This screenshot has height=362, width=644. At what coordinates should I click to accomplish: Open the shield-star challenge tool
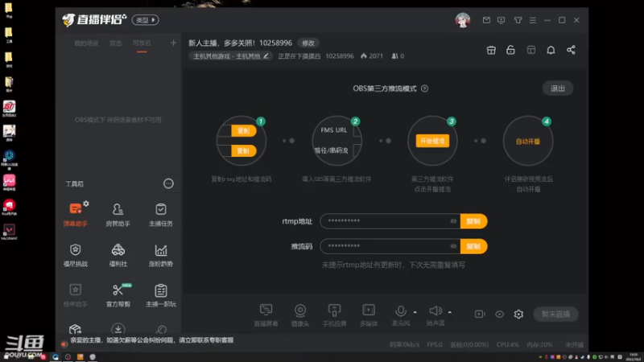[x=75, y=254]
